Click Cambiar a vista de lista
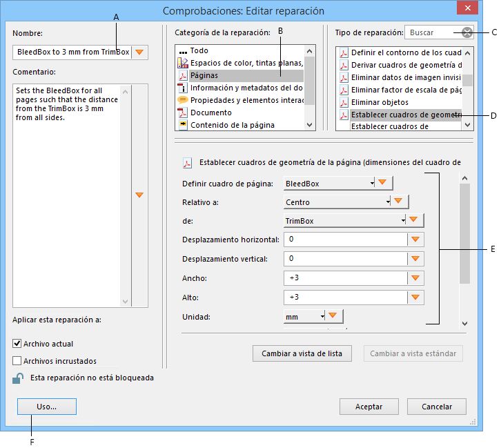Viewport: 501px width, 448px height. point(302,353)
